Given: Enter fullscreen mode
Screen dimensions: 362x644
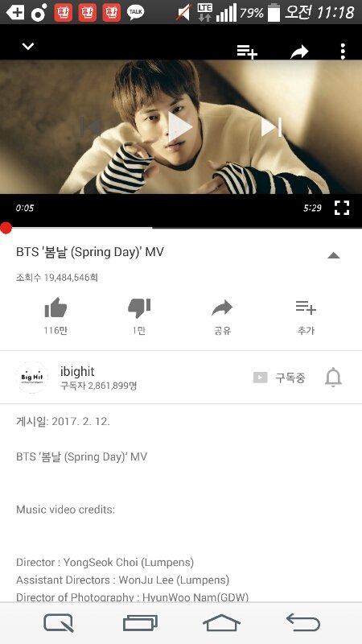Looking at the screenshot, I should [x=341, y=208].
